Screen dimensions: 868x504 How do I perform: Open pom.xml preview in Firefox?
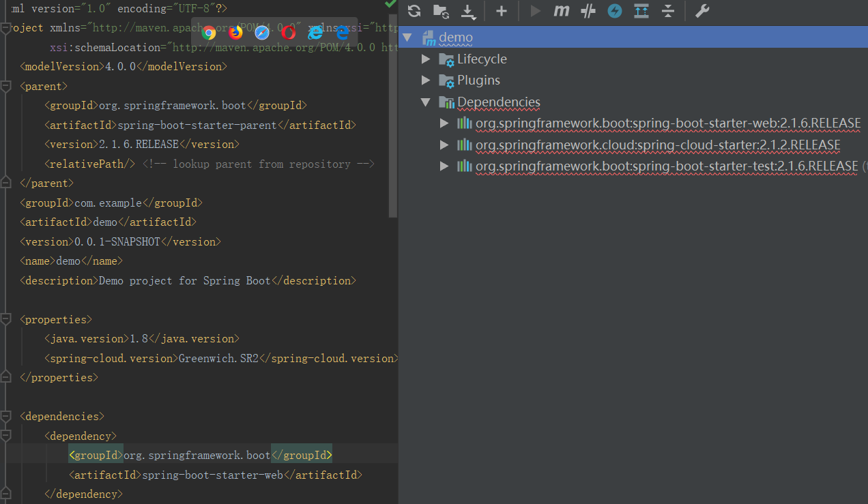pos(236,33)
